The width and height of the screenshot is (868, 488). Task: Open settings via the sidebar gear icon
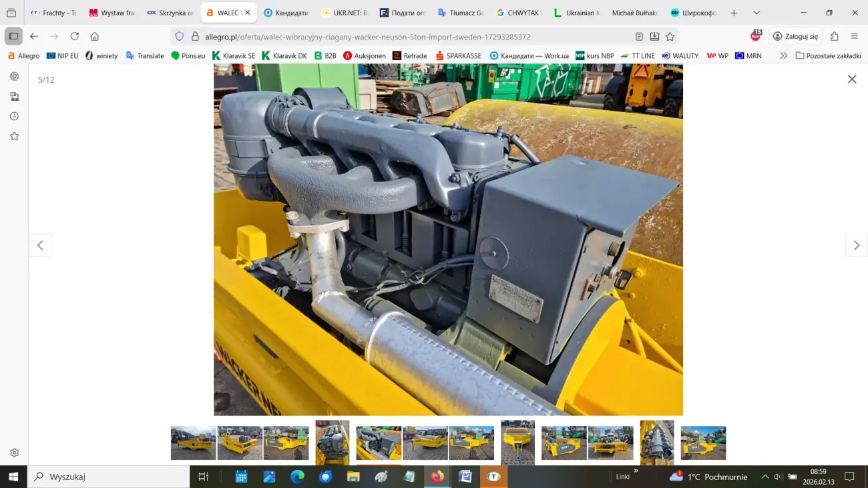pos(14,452)
